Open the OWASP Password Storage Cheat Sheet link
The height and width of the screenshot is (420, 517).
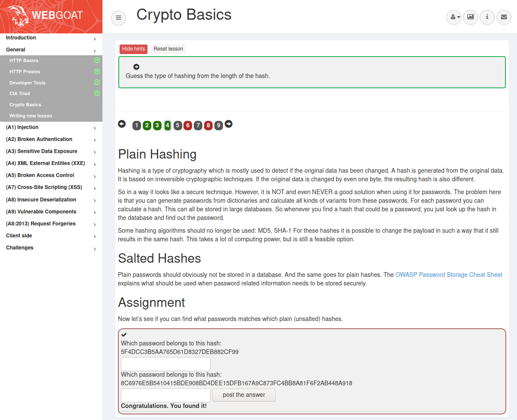click(x=448, y=274)
